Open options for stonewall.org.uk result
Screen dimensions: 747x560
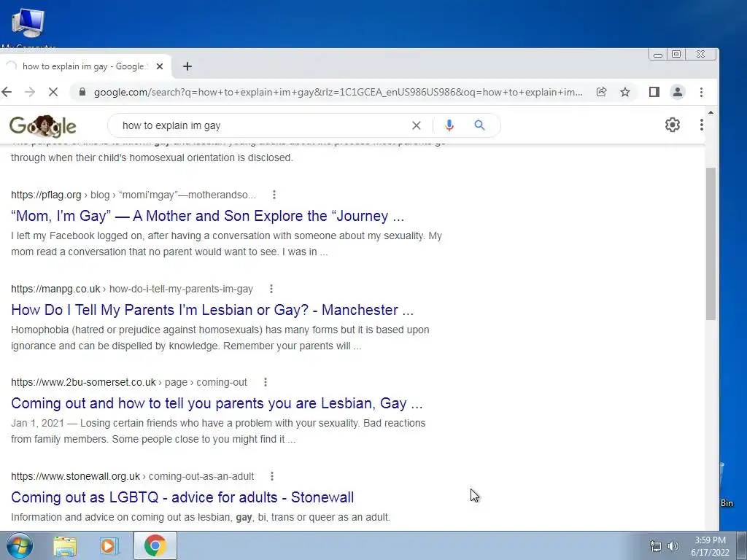[x=272, y=476]
